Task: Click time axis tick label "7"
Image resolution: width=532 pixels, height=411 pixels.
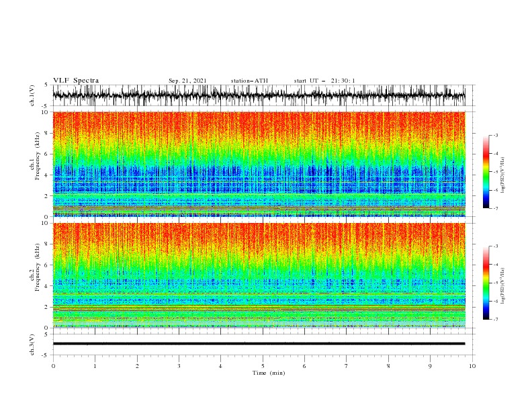Action: (346, 366)
